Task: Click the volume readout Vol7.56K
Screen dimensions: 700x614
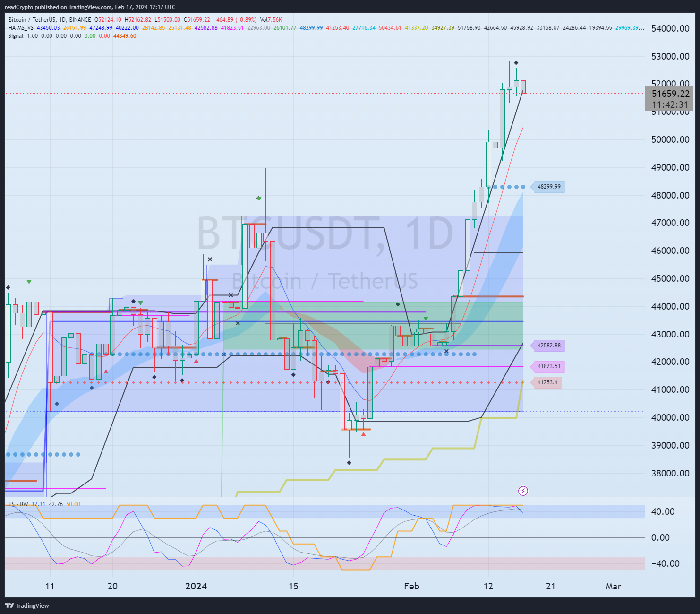Action: pos(271,20)
